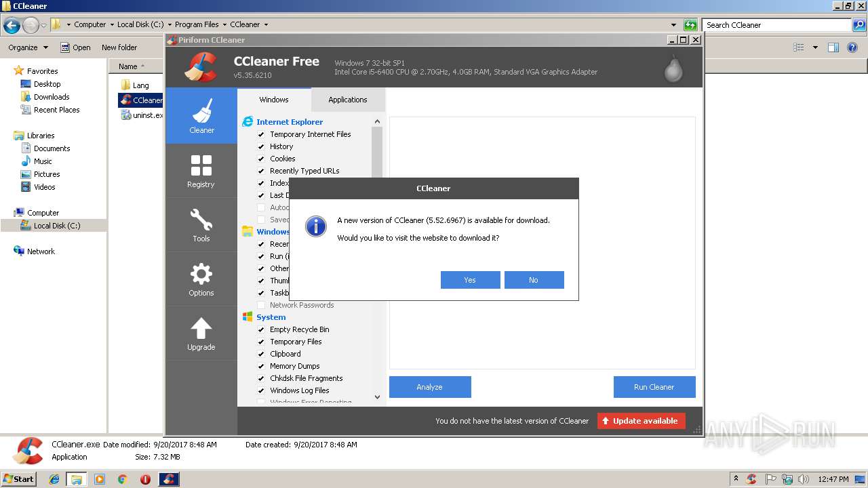Expand CCleaner breadcrumb arrow
Image resolution: width=868 pixels, height=488 pixels.
point(266,25)
